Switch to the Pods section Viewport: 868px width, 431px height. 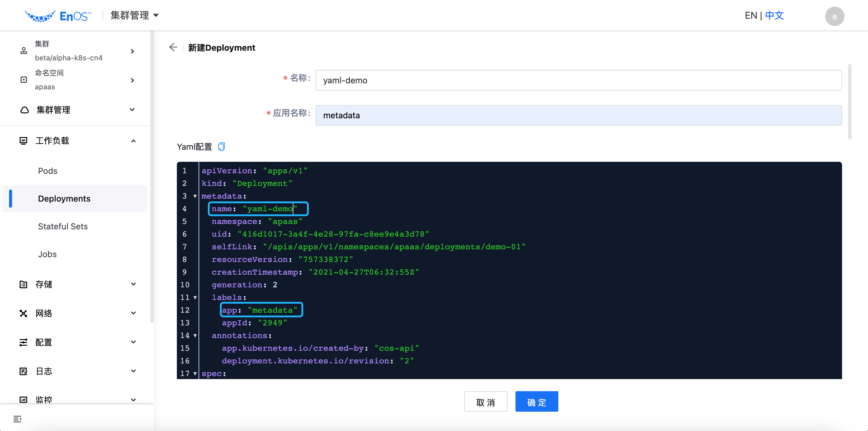point(47,171)
